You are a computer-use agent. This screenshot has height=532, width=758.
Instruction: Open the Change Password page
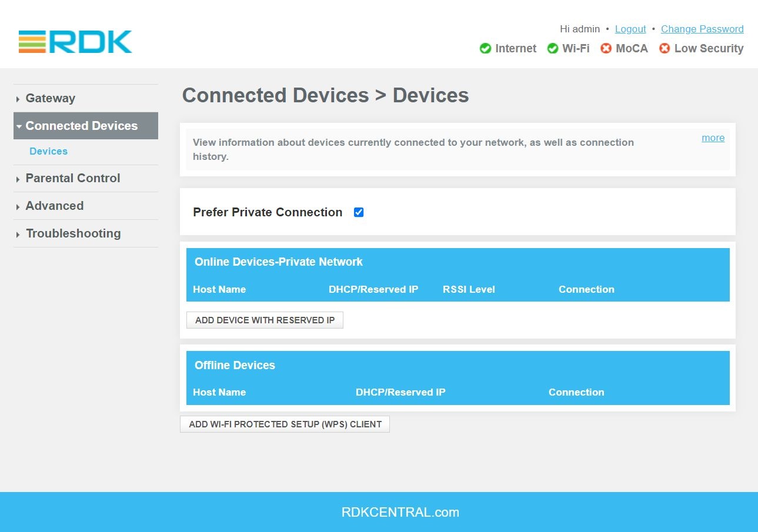702,29
